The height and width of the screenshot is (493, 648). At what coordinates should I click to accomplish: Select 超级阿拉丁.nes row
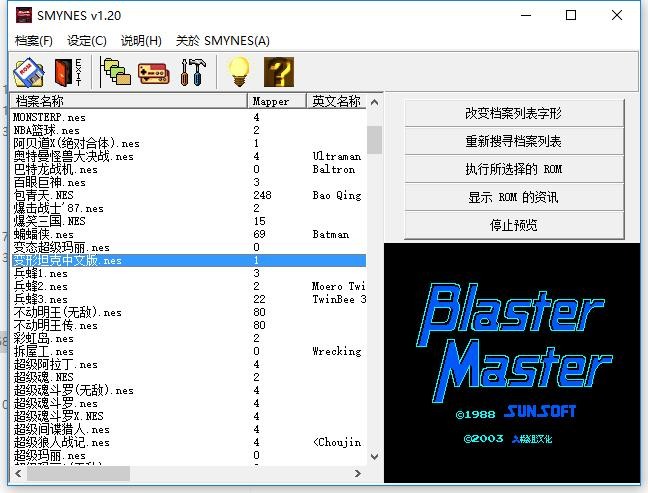188,364
